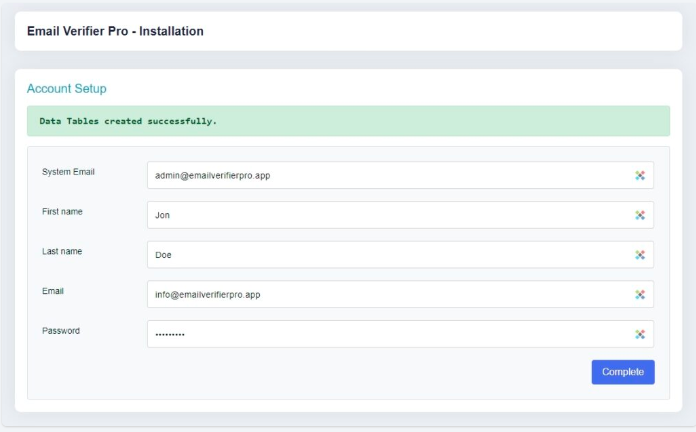
Task: Click the System Email label
Action: click(68, 172)
